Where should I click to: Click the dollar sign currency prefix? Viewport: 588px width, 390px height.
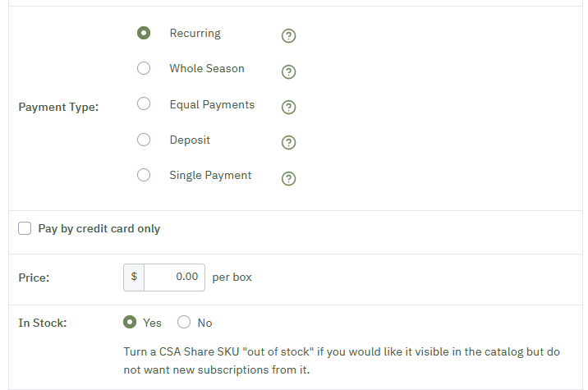click(134, 278)
